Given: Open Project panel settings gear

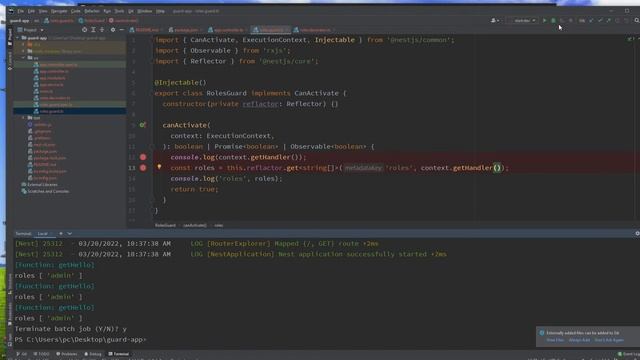Looking at the screenshot, I should pyautogui.click(x=113, y=30).
